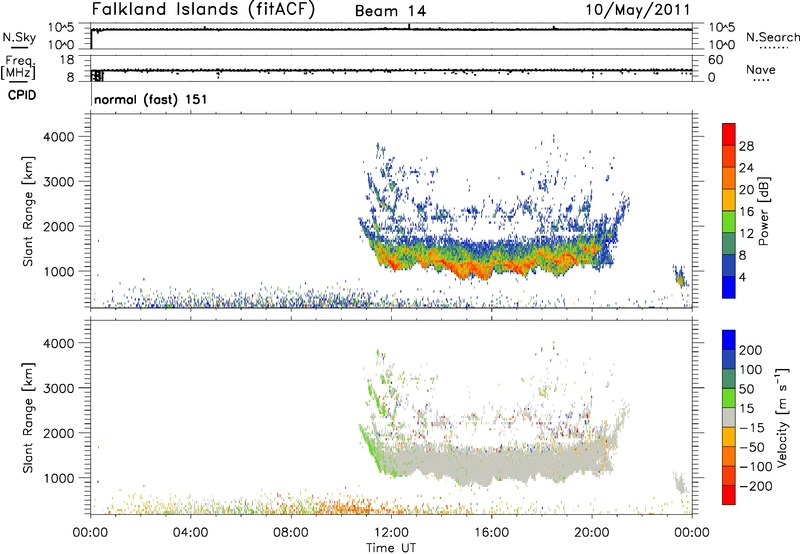This screenshot has height=554, width=800.
Task: Pick the bright blue bottom segment of the power bar
Action: coord(729,288)
